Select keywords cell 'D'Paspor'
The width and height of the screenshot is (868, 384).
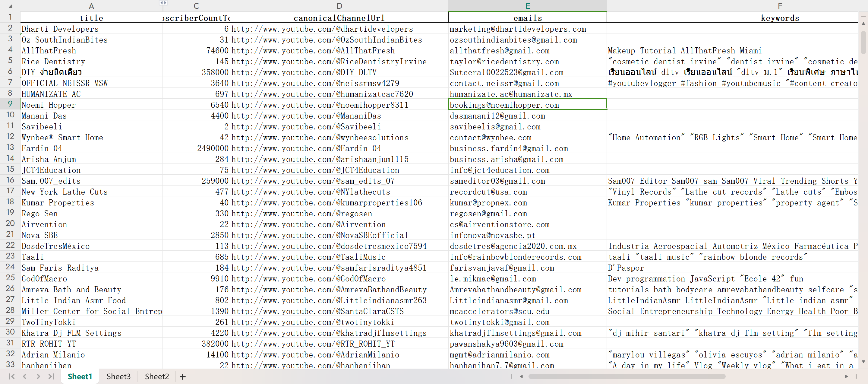pos(732,268)
